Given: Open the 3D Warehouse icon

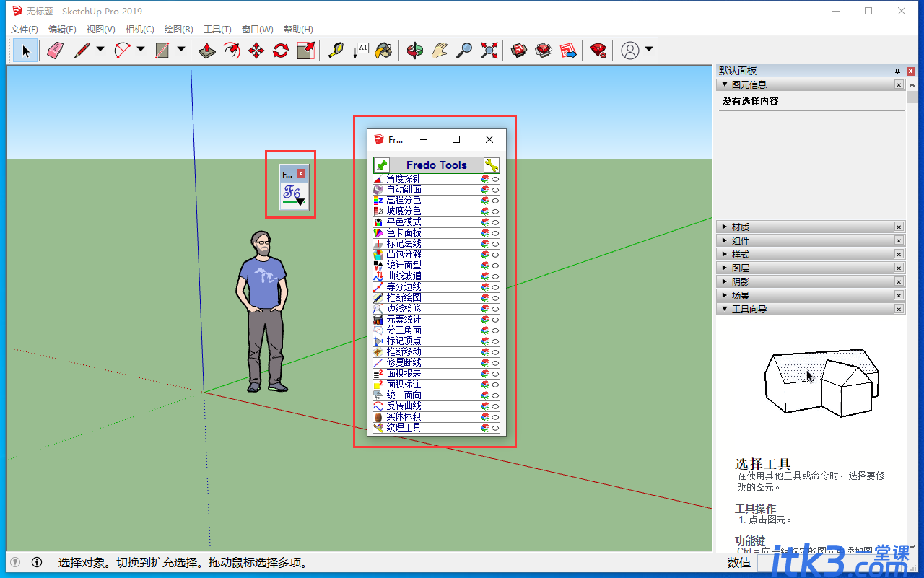Looking at the screenshot, I should coord(519,51).
